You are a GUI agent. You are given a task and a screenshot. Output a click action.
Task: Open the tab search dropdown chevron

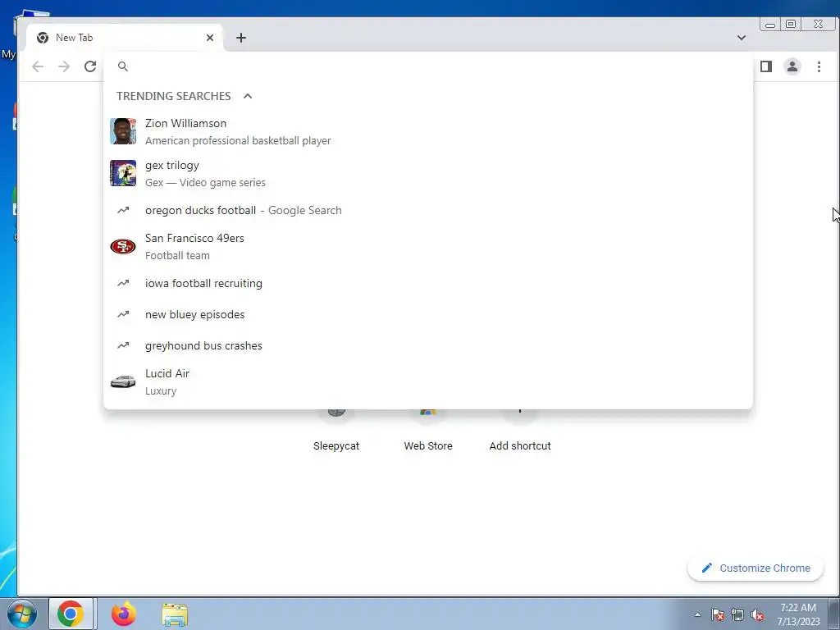[742, 38]
